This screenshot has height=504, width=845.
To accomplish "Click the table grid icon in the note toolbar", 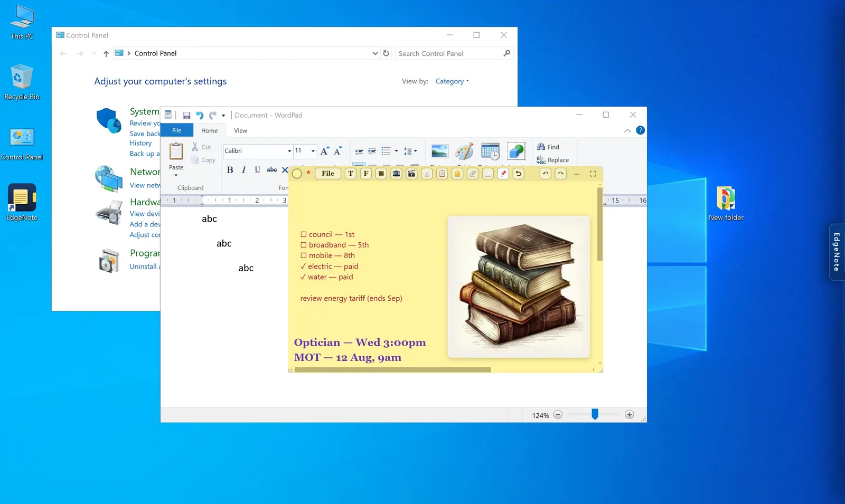I will [381, 174].
